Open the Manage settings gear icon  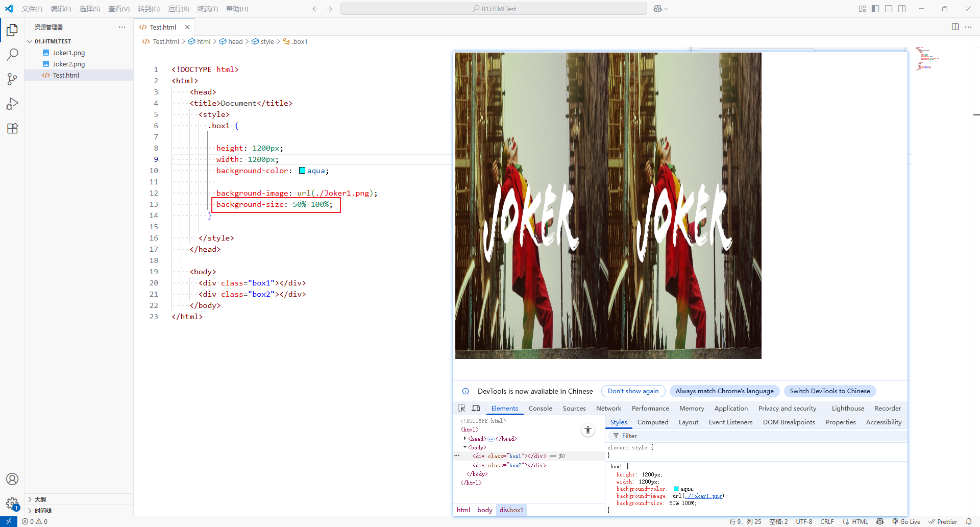tap(12, 504)
